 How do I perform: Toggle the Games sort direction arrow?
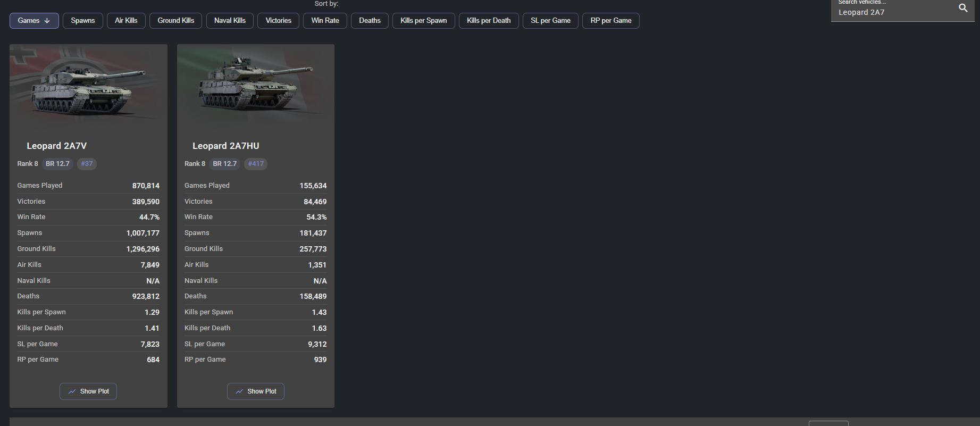47,21
